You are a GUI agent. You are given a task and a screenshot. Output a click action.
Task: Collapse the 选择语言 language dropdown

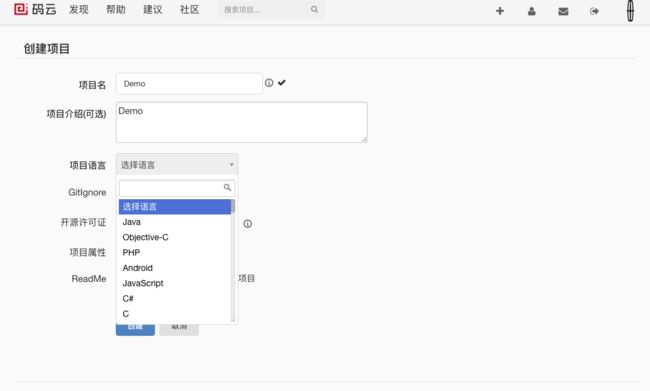pos(177,165)
